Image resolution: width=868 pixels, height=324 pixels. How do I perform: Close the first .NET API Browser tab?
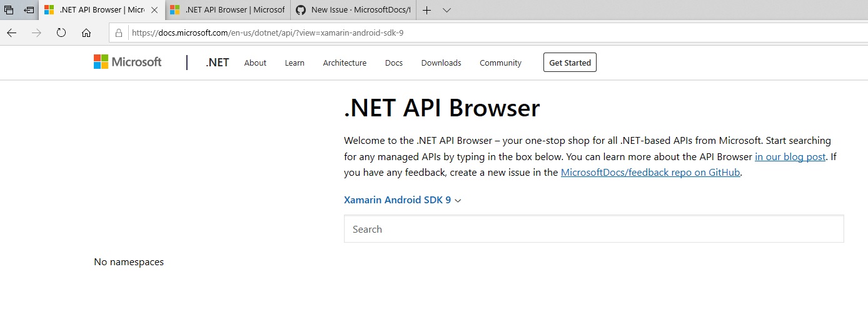[154, 10]
